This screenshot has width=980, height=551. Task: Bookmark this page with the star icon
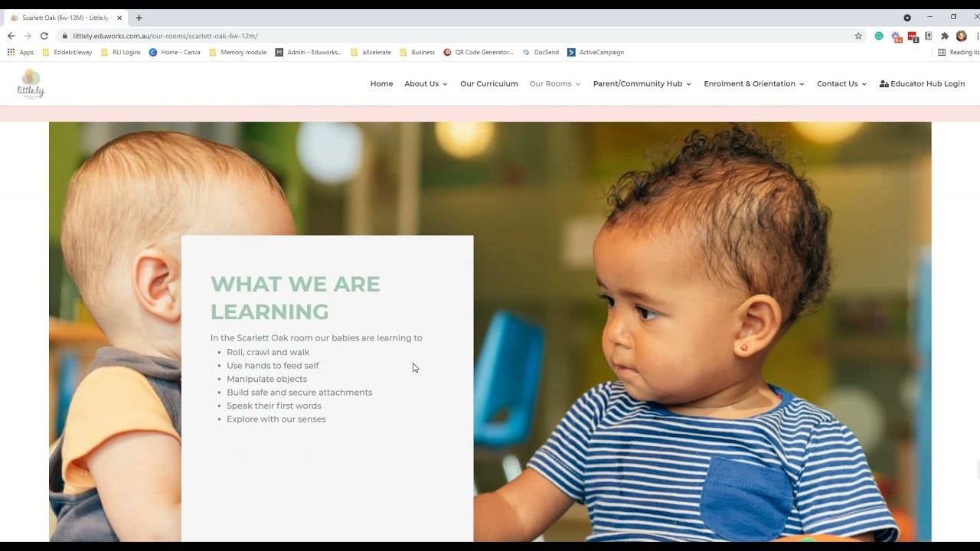click(x=858, y=36)
